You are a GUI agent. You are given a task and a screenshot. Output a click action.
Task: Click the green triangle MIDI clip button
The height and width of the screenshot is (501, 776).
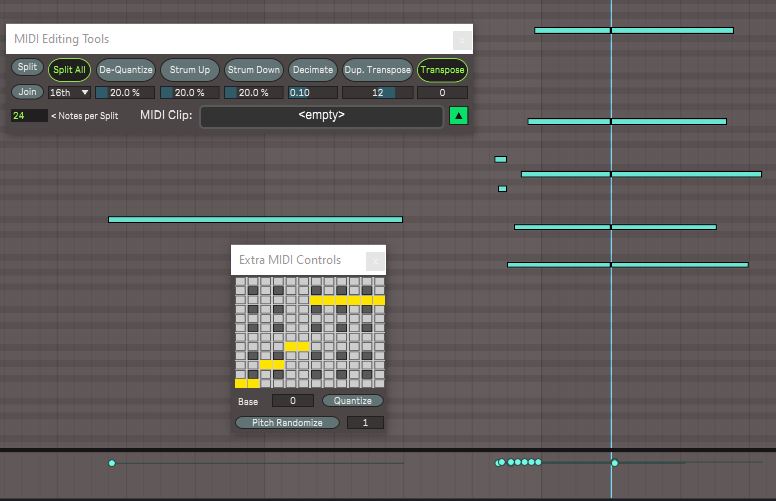click(x=458, y=116)
